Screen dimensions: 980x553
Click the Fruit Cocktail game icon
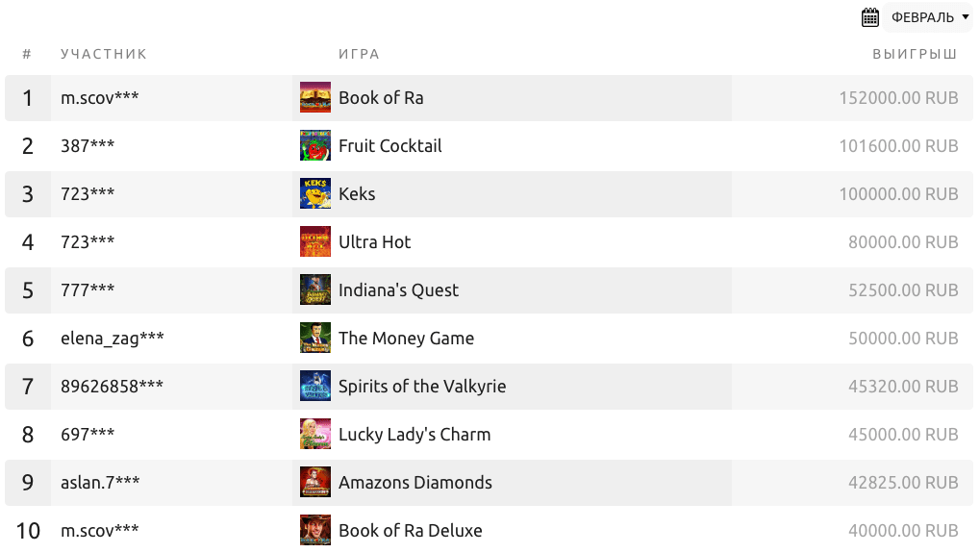click(x=315, y=146)
